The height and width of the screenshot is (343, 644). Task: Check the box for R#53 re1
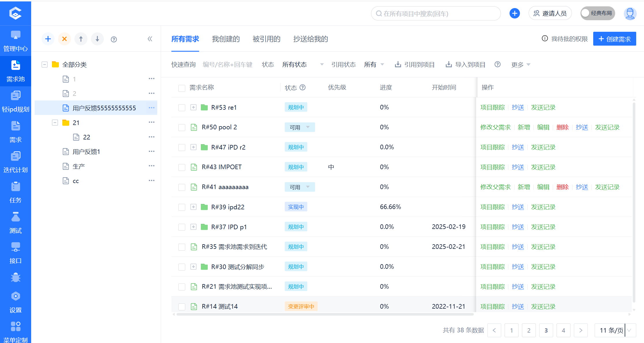coord(182,108)
